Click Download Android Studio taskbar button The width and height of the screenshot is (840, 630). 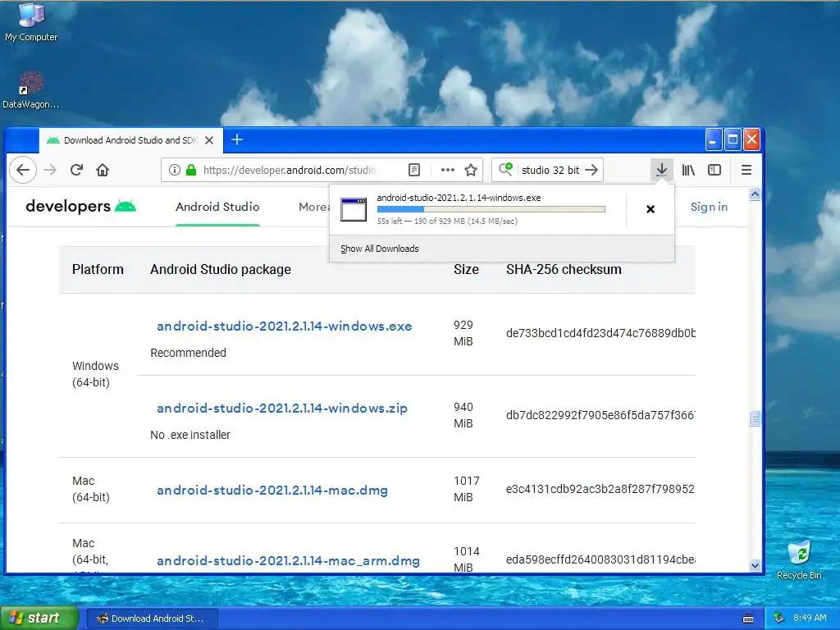coord(152,619)
